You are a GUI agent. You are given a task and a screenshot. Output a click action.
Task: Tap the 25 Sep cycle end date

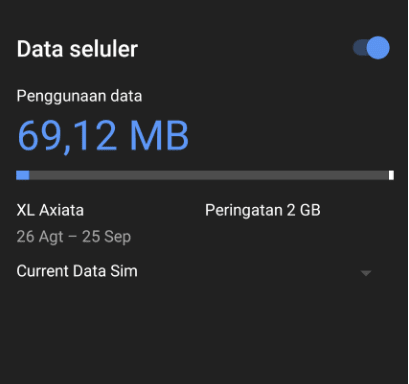107,237
